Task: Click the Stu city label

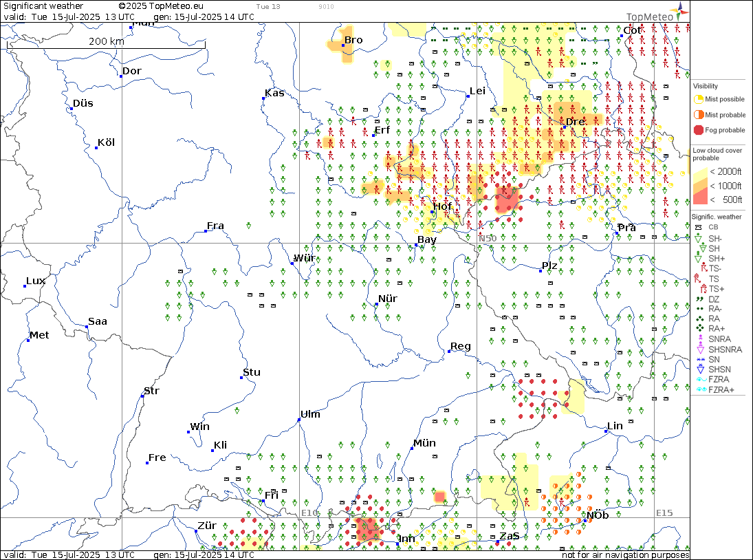Action: click(252, 372)
